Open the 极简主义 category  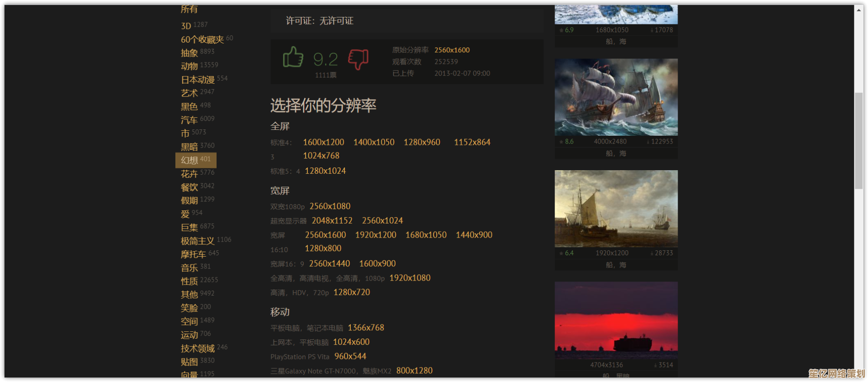point(198,241)
